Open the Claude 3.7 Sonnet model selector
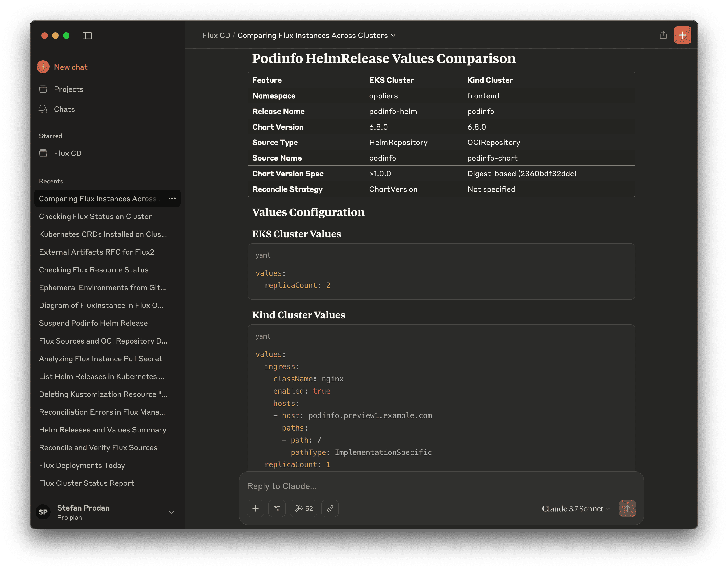The width and height of the screenshot is (728, 569). pyautogui.click(x=576, y=509)
